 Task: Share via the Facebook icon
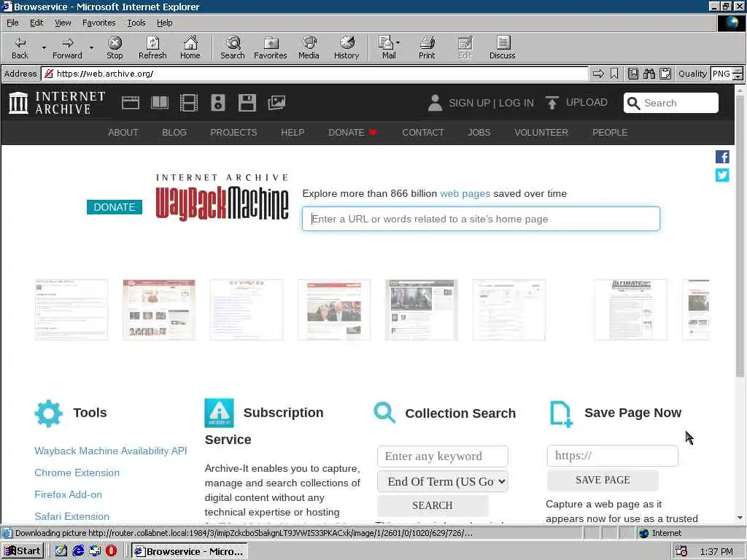(x=721, y=157)
